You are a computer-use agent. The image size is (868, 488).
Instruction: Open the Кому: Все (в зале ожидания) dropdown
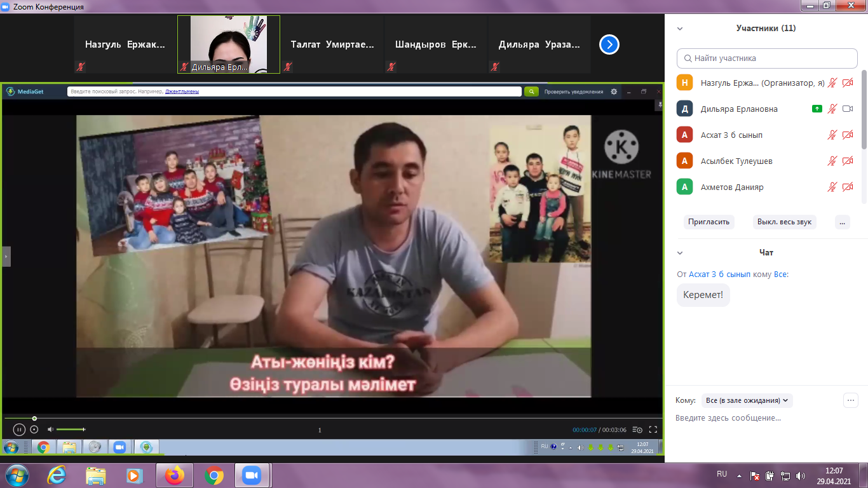coord(747,400)
